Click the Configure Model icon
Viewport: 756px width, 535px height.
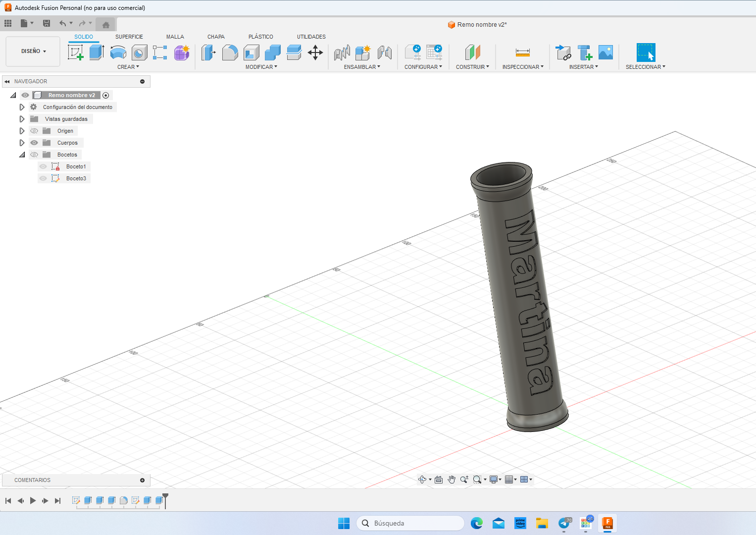tap(413, 53)
